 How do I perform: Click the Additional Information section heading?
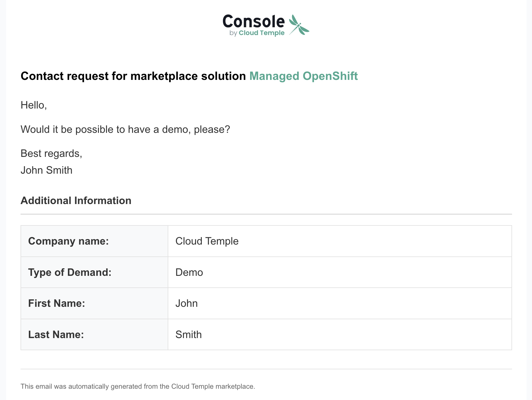click(x=76, y=201)
